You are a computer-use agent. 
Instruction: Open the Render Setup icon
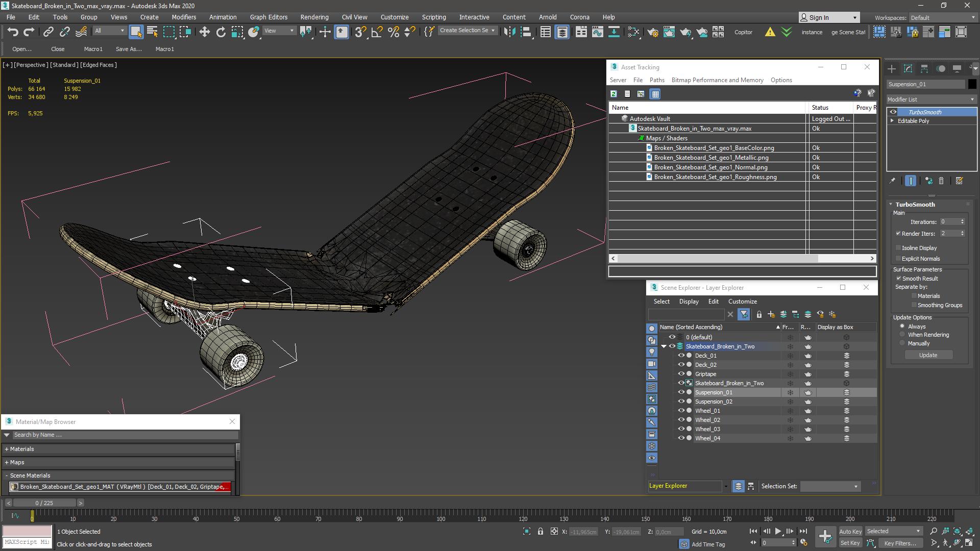coord(652,32)
